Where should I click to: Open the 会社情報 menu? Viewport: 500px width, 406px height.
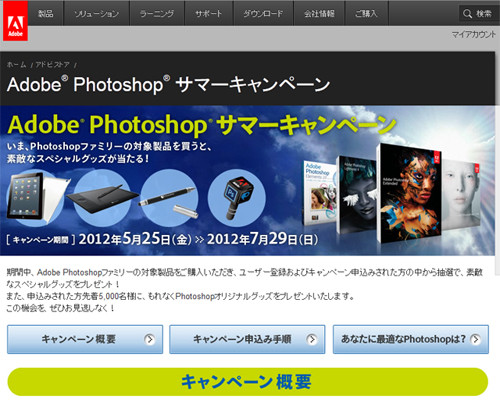click(x=319, y=13)
